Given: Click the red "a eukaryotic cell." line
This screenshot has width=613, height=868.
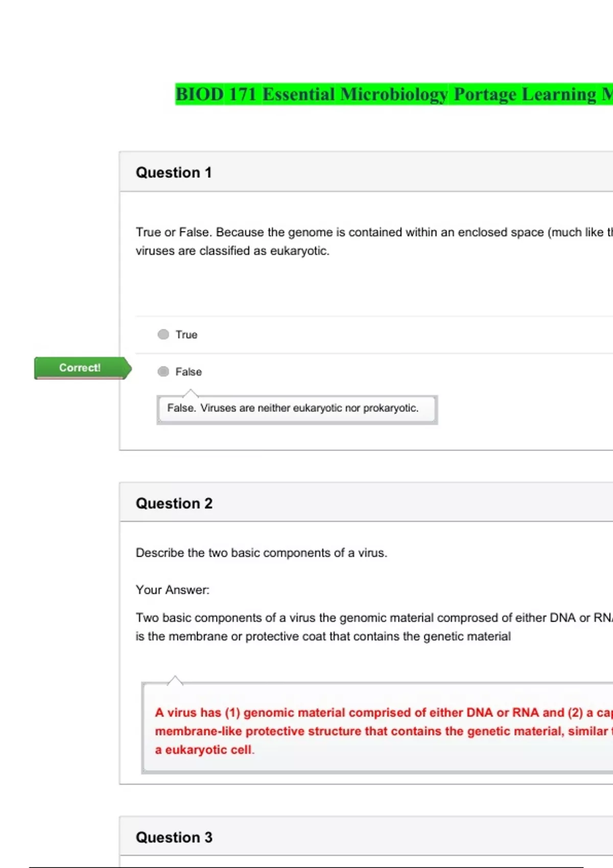Looking at the screenshot, I should coord(204,750).
